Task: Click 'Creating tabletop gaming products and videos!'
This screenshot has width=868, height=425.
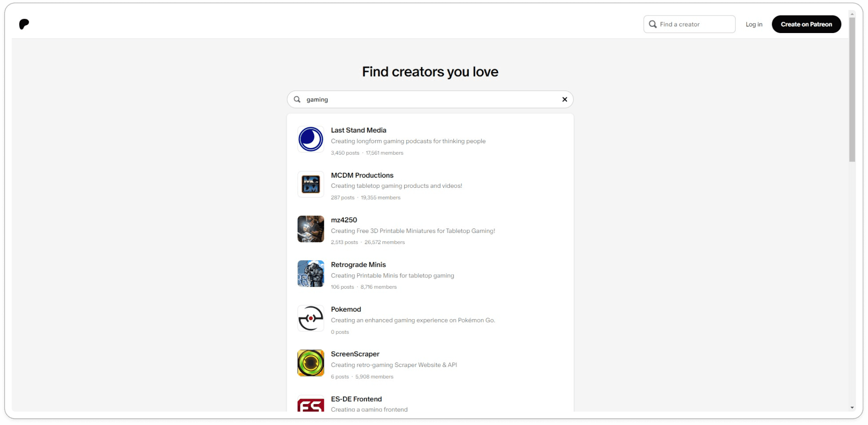Action: (396, 186)
